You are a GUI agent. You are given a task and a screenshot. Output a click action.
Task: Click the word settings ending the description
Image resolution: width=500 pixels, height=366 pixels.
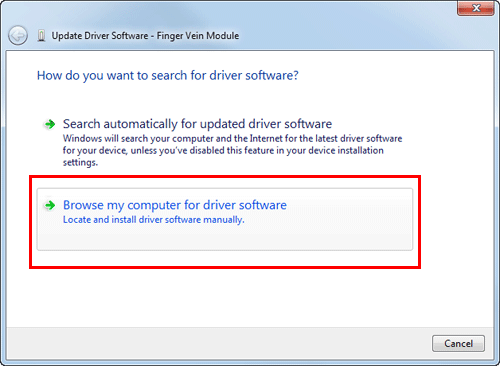point(80,163)
